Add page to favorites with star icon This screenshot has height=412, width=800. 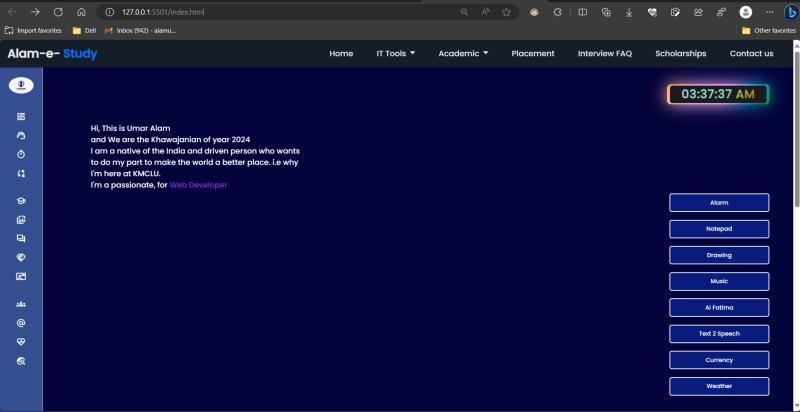[507, 12]
